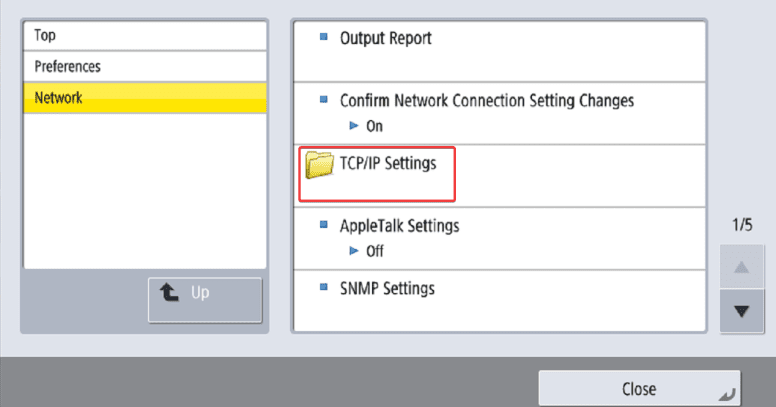This screenshot has height=407, width=776.
Task: Click the Up arrow icon
Action: [x=167, y=294]
